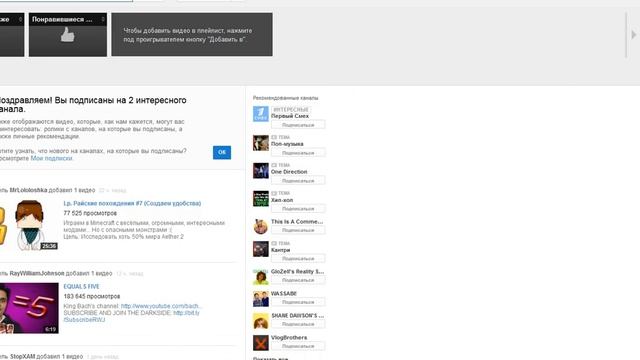Open Хип-хоп topic channel avatar
This screenshot has width=640, height=360.
260,199
